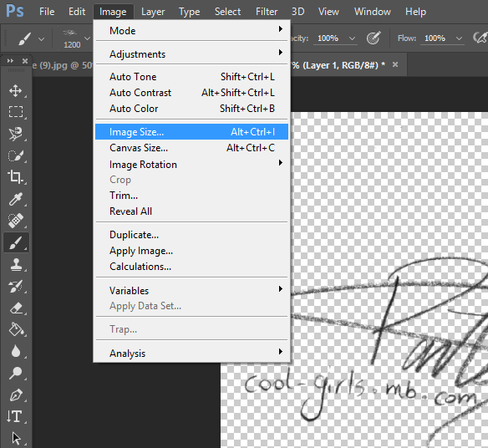This screenshot has height=448, width=488.
Task: Choose Auto Contrast
Action: pyautogui.click(x=191, y=93)
